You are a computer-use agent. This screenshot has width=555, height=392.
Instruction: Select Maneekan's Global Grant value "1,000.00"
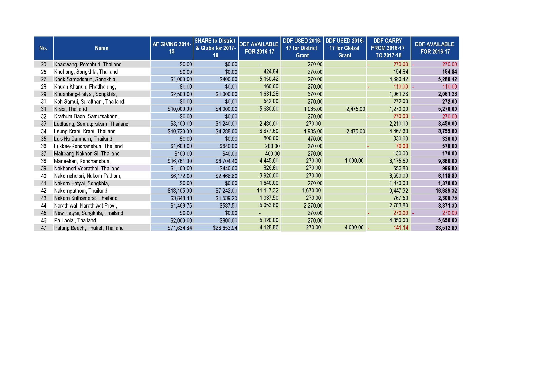[x=354, y=160]
